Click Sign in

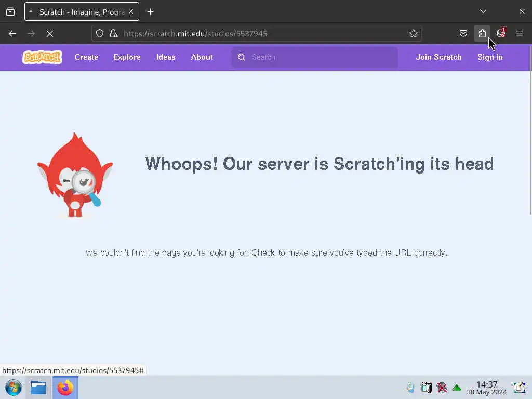tap(490, 57)
